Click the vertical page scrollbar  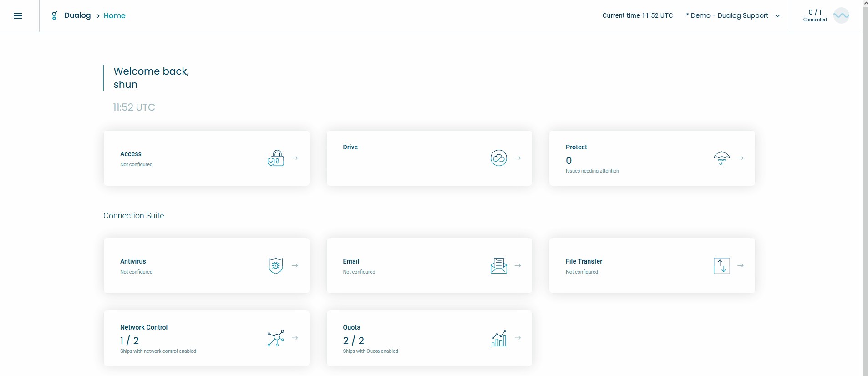[x=865, y=188]
